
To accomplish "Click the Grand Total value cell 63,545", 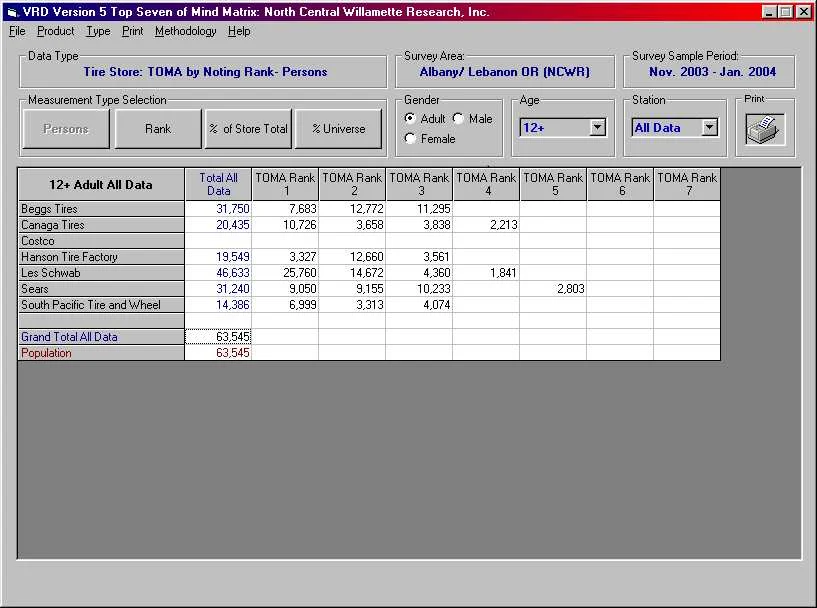I will (218, 337).
